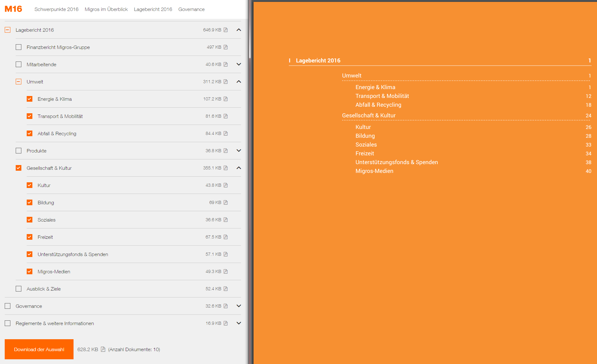Viewport: 597px width, 364px height.
Task: Check Reglemente & weitere Informationen checkbox
Action: click(8, 323)
